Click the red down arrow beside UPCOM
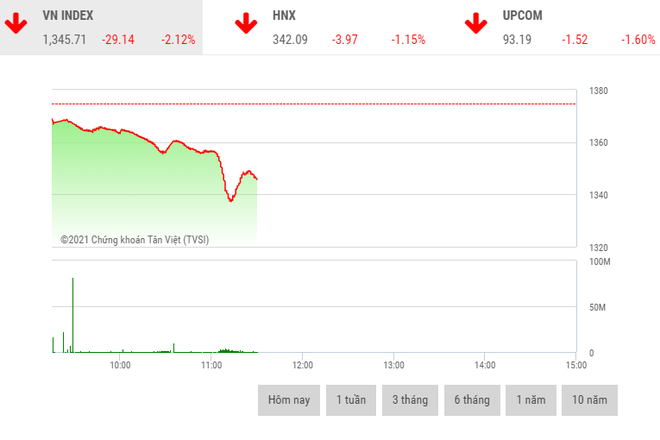Screen dimensions: 660x440 tap(475, 24)
